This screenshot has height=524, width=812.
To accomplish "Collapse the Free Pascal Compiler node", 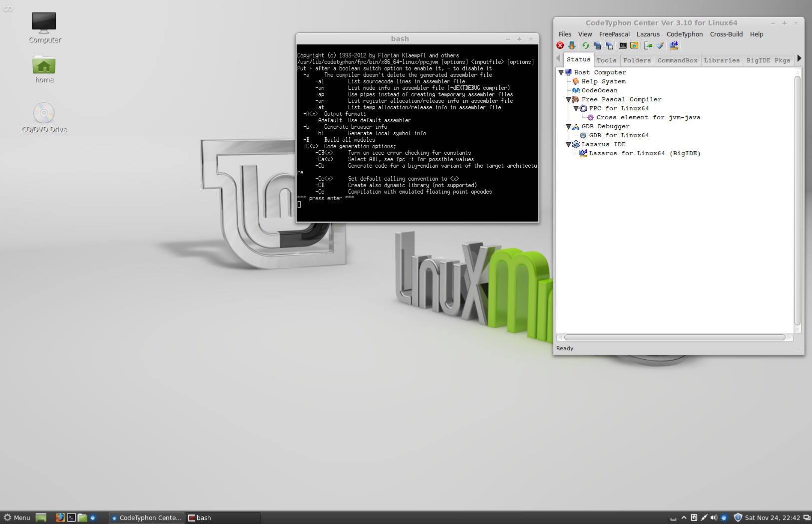I will tap(568, 100).
